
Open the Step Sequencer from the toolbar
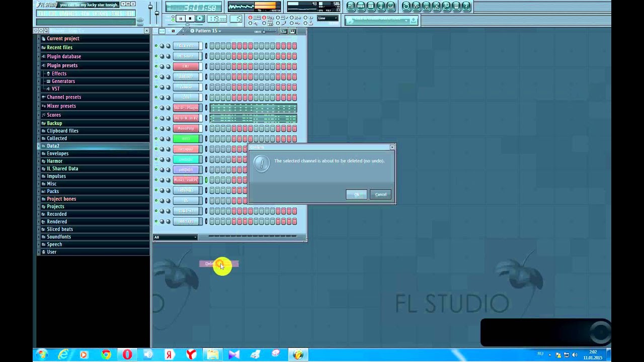(x=361, y=6)
